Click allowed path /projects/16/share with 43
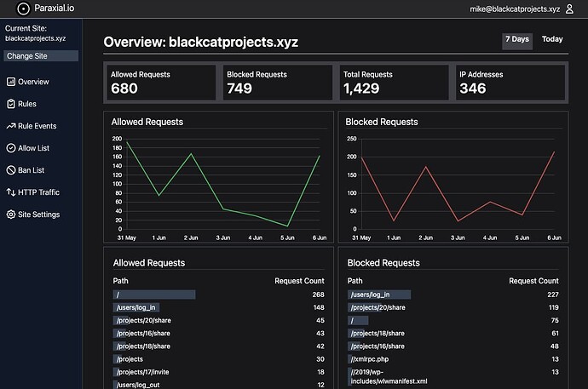 click(x=219, y=333)
